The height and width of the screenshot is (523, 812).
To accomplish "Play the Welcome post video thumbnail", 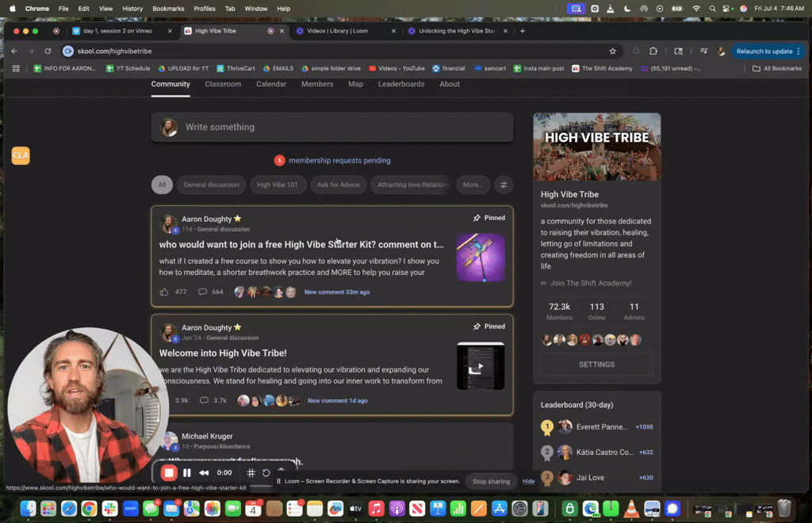I will [481, 366].
